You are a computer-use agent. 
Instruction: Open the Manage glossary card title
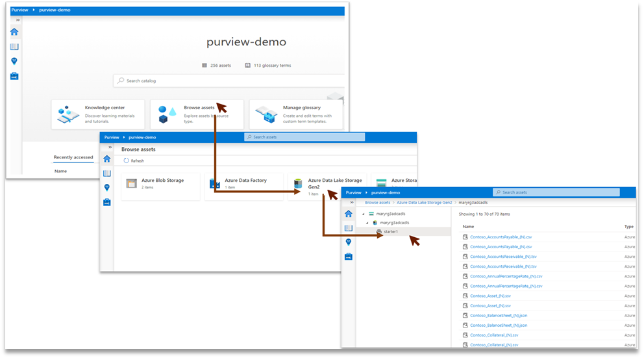pyautogui.click(x=301, y=108)
